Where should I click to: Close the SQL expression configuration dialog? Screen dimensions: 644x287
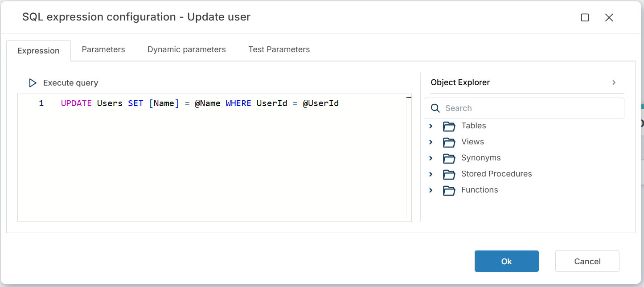(609, 17)
